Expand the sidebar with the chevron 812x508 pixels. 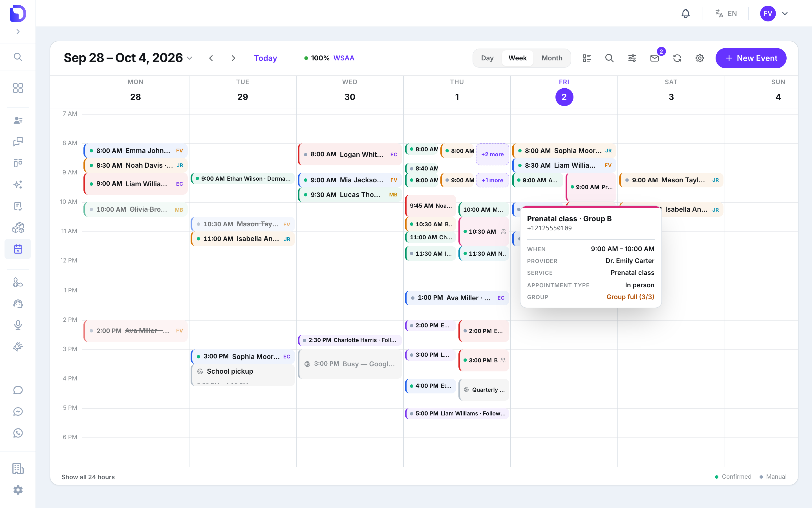coord(18,32)
